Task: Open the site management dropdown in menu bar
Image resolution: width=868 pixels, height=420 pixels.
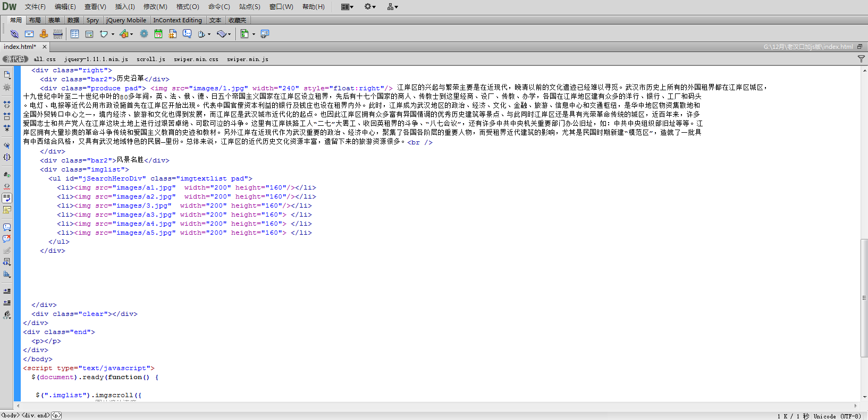Action: [393, 7]
